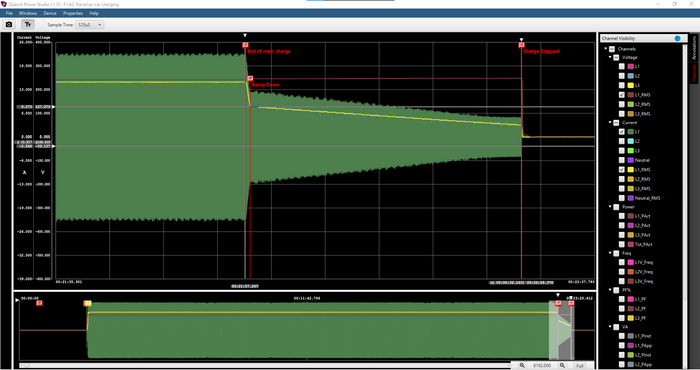
Task: Toggle Voltage L1 channel checkbox
Action: click(x=621, y=66)
